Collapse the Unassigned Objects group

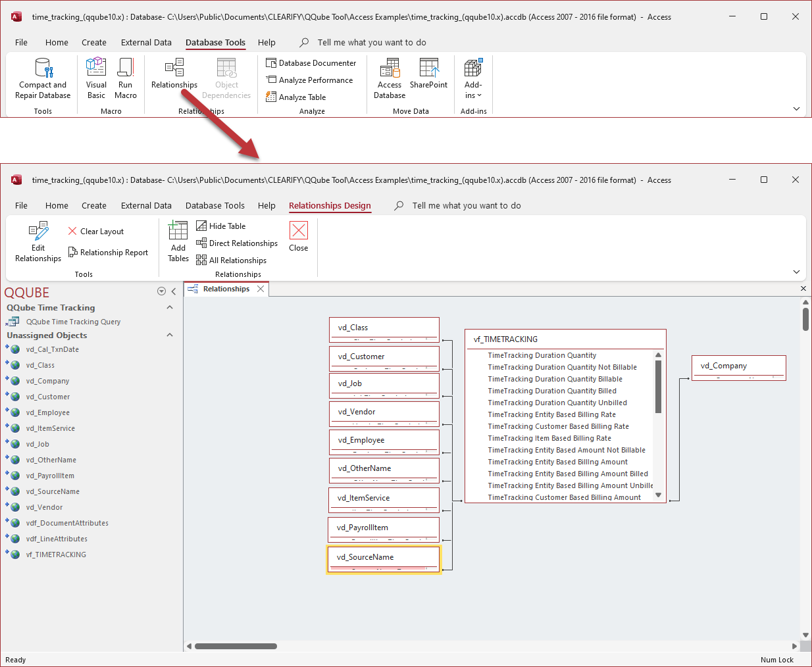[x=170, y=335]
